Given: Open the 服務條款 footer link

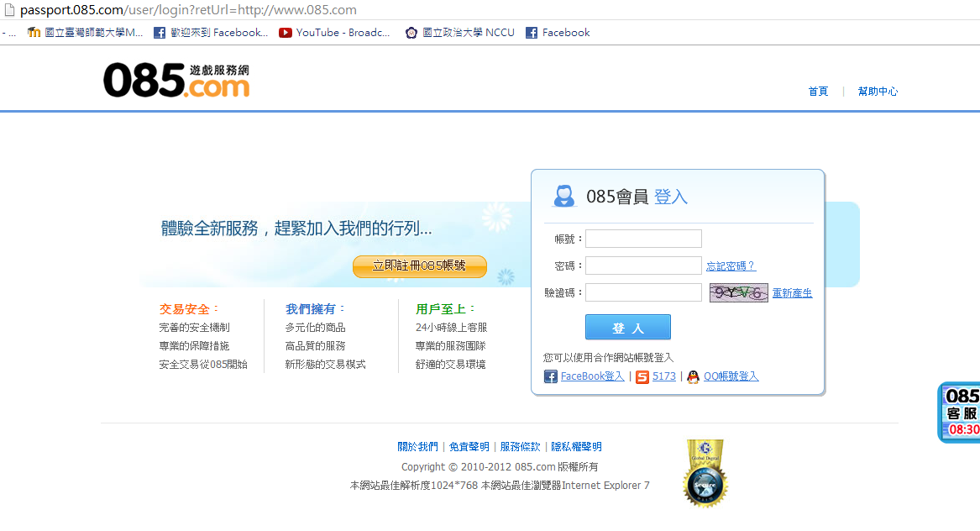Looking at the screenshot, I should click(x=520, y=447).
